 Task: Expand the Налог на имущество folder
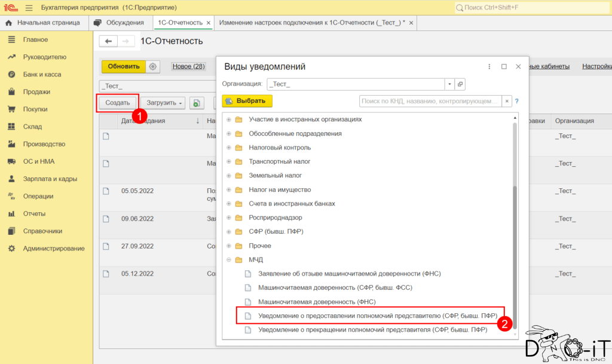[229, 189]
